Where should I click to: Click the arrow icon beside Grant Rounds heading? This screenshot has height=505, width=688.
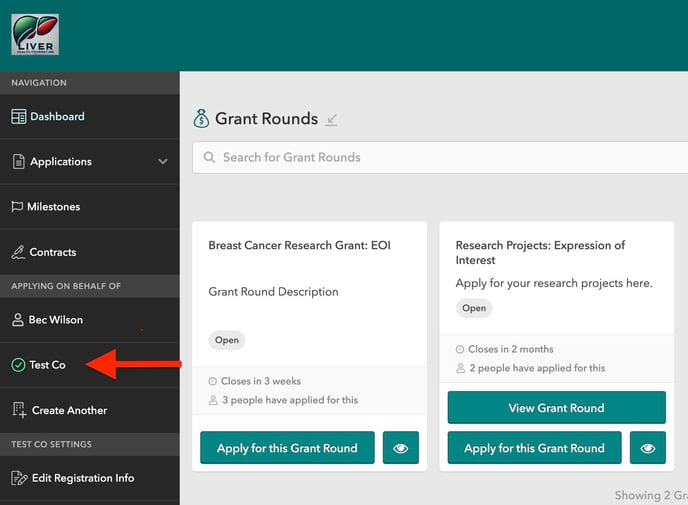tap(332, 120)
